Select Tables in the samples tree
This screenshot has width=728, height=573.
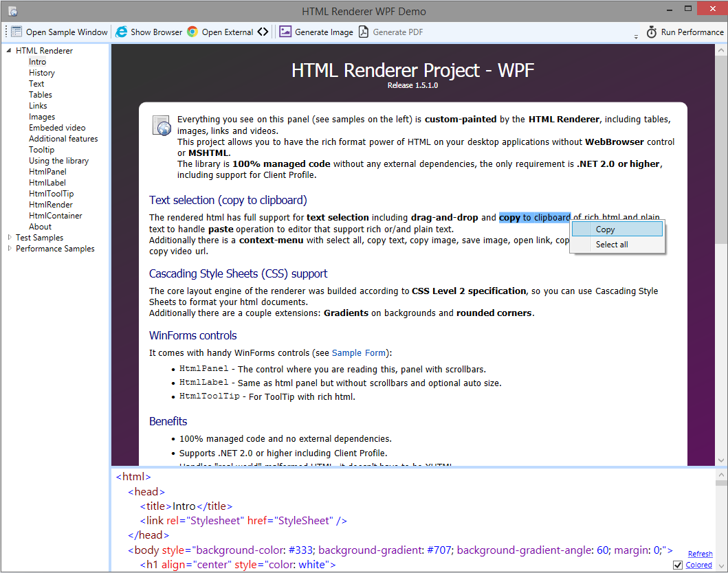click(x=41, y=95)
